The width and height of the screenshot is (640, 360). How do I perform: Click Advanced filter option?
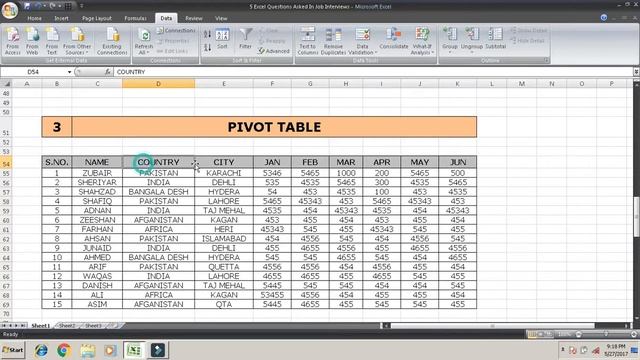274,51
